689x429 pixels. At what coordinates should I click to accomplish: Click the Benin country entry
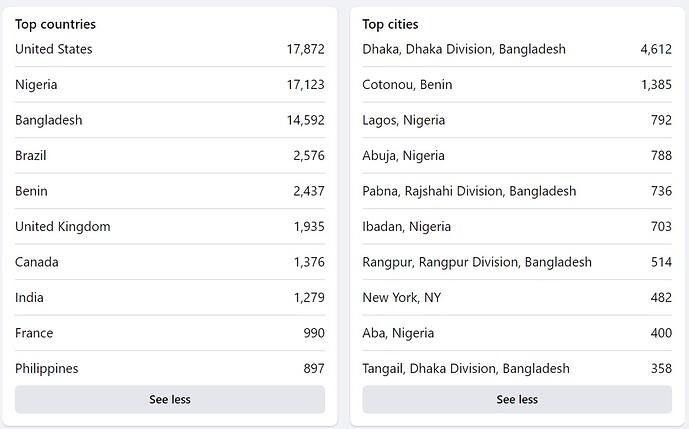170,191
